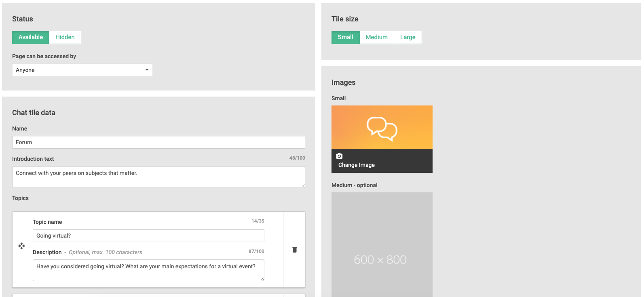Click the chat bubbles icon in small tile image
This screenshot has height=297, width=644.
pos(382,129)
